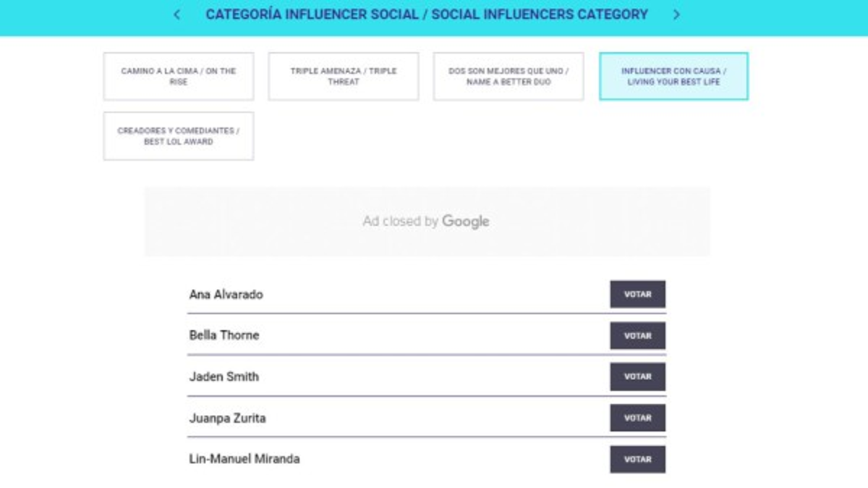The width and height of the screenshot is (868, 488).
Task: Go to previous category with left chevron
Action: click(x=177, y=14)
